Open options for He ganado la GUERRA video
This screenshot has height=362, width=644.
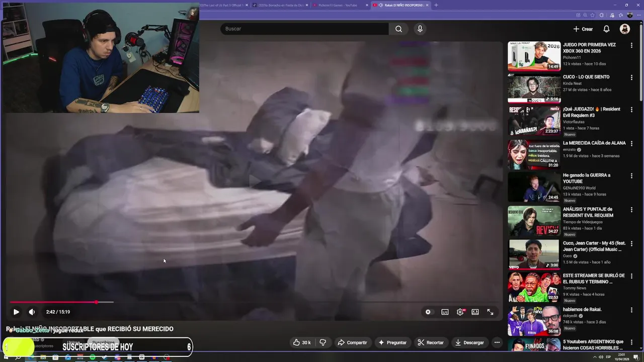631,176
